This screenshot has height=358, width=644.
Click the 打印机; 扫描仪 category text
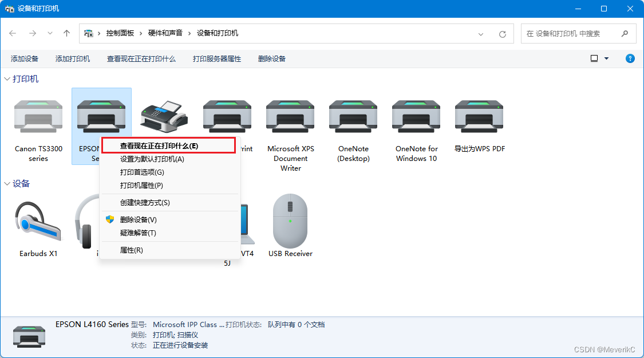tap(175, 335)
